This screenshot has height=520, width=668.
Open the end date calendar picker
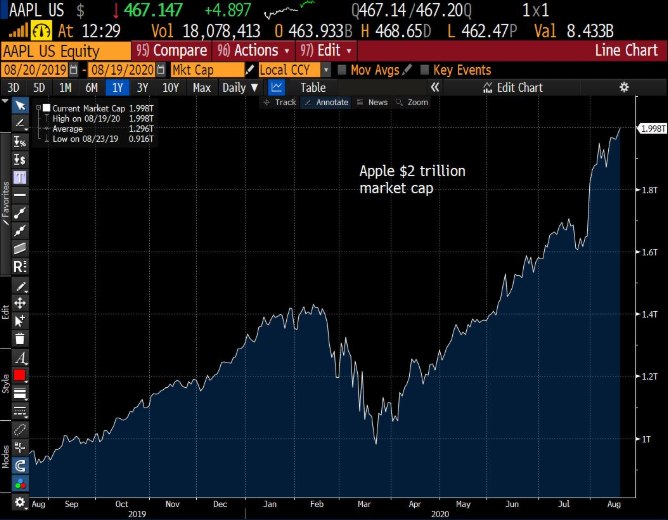point(161,69)
